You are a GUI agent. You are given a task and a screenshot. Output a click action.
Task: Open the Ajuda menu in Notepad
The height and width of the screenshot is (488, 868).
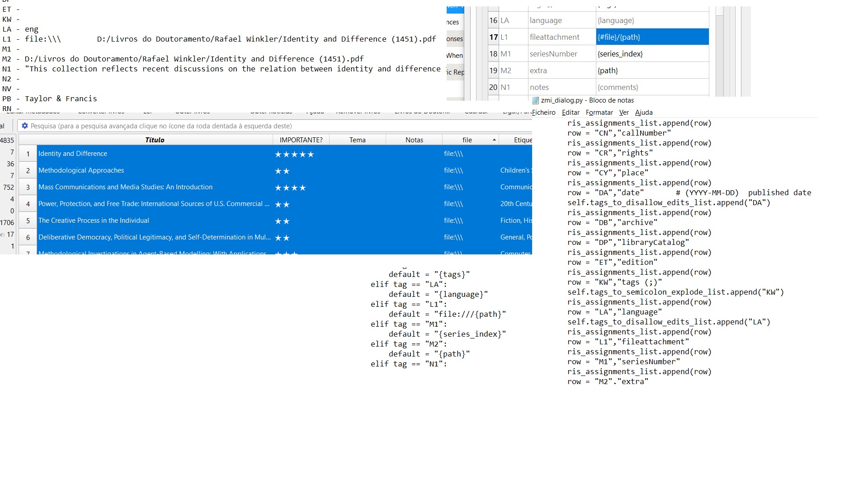pyautogui.click(x=644, y=113)
